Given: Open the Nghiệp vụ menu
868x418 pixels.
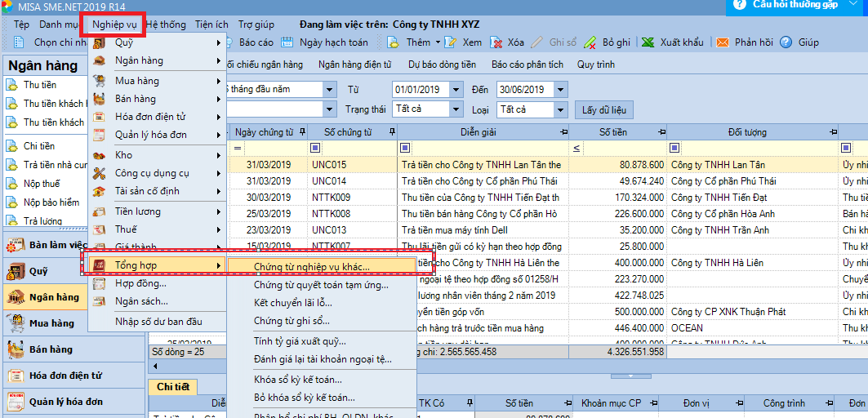Looking at the screenshot, I should [115, 25].
